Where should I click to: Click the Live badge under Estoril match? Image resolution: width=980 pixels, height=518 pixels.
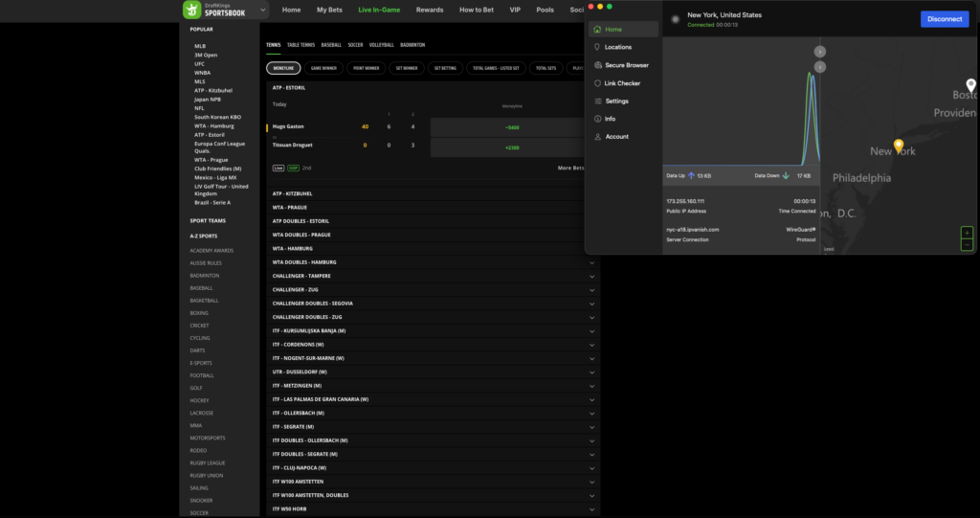[278, 168]
